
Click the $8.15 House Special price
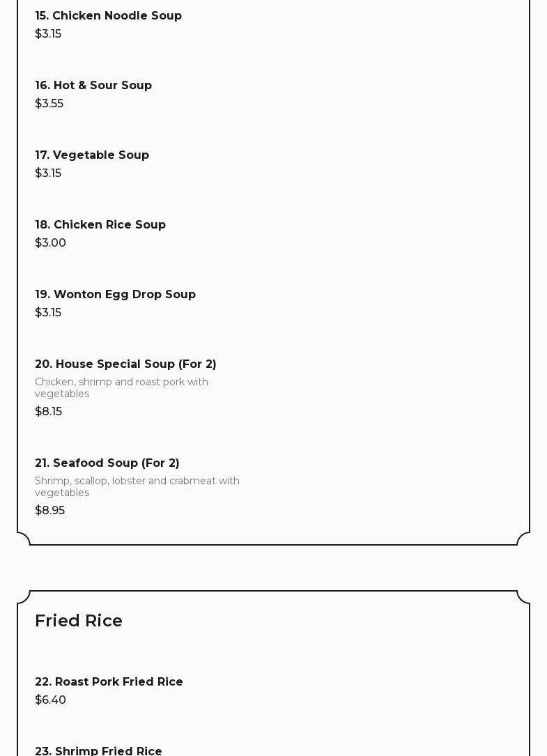click(48, 411)
